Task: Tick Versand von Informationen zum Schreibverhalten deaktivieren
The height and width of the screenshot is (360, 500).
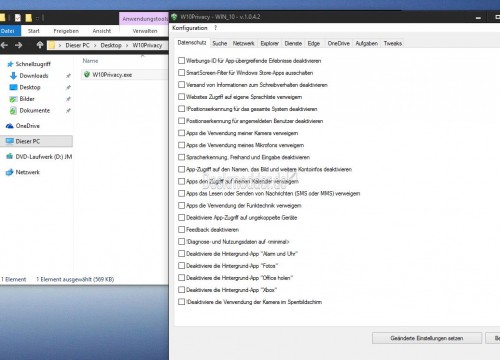Action: pos(181,85)
